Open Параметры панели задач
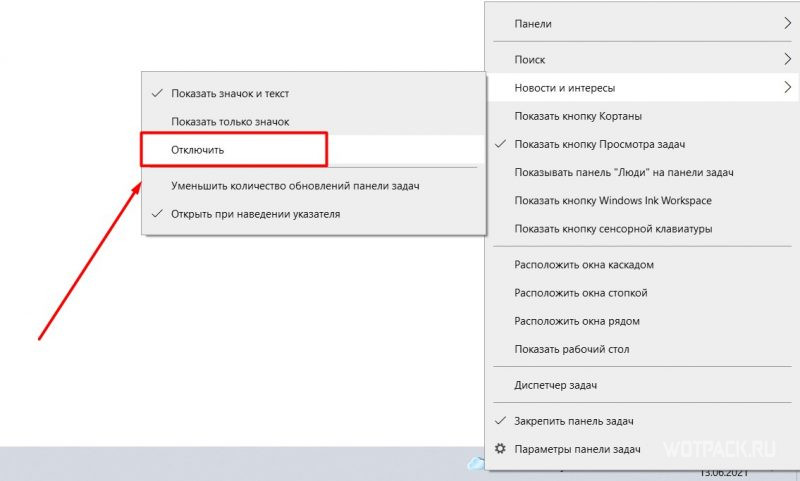 642,449
